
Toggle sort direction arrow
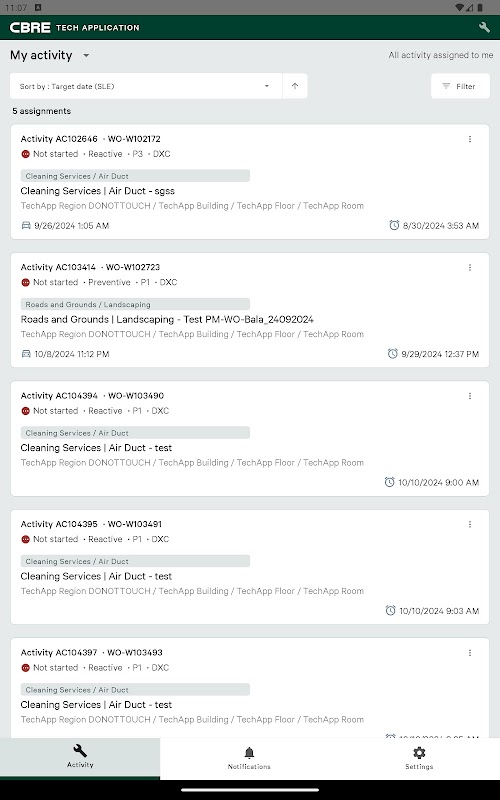295,86
